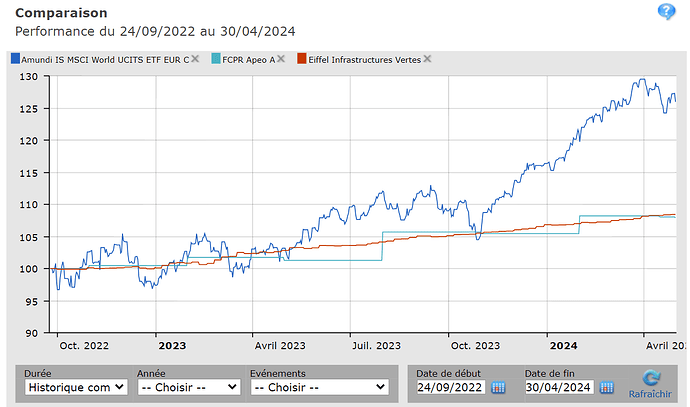The height and width of the screenshot is (407, 690).
Task: Click the Avril 2023 axis label
Action: click(x=280, y=346)
